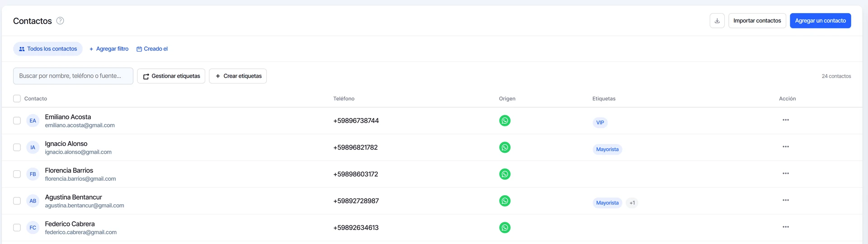Click phone number +59892728987
The width and height of the screenshot is (868, 244).
(356, 201)
